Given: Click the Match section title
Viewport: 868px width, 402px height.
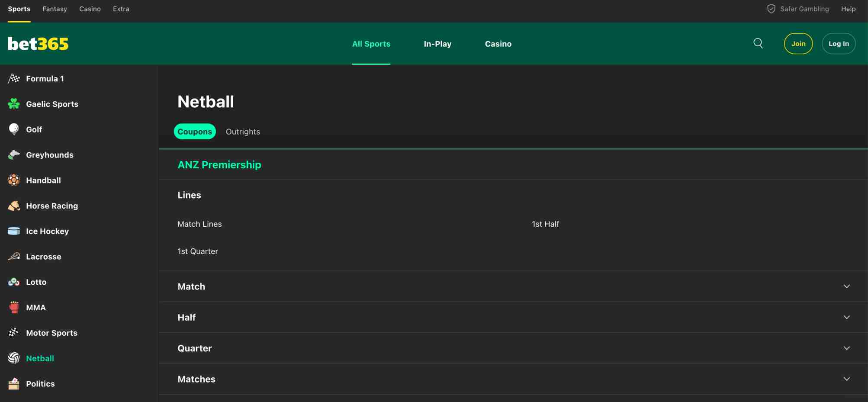Looking at the screenshot, I should [191, 286].
